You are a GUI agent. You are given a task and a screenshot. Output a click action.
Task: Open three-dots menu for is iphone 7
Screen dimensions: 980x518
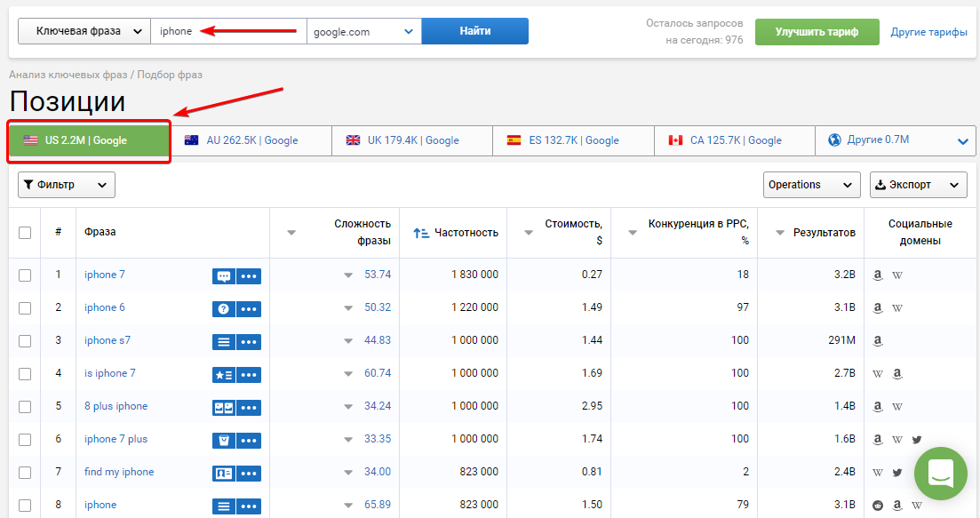249,375
